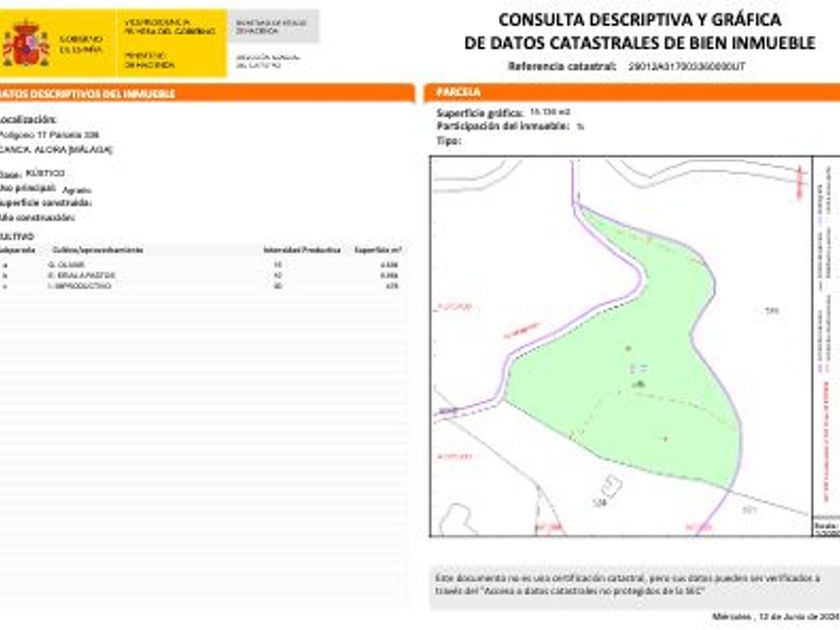Select the 'DE DATOS CATASTRALES DE BIEN INMUEBLE' line

pyautogui.click(x=640, y=43)
